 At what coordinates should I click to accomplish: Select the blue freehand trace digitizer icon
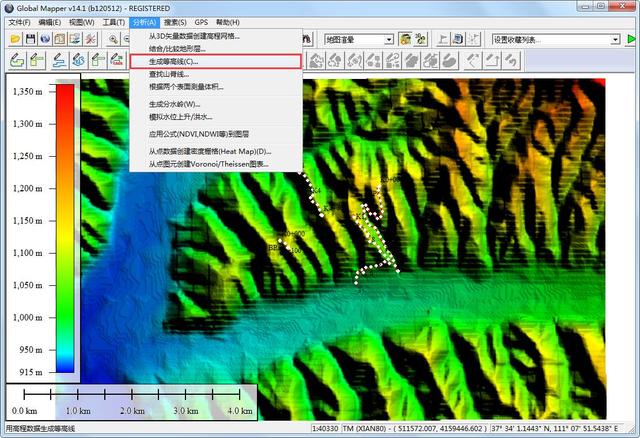[x=79, y=61]
